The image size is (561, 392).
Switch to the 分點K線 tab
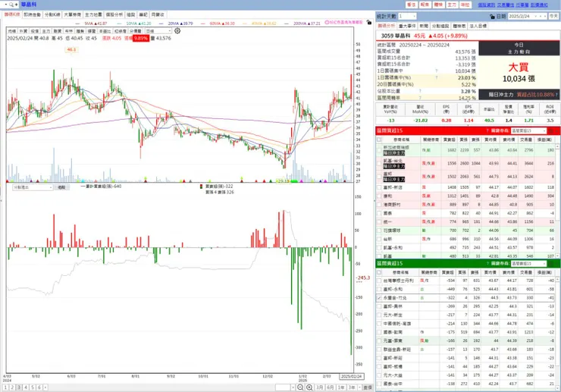pos(52,14)
